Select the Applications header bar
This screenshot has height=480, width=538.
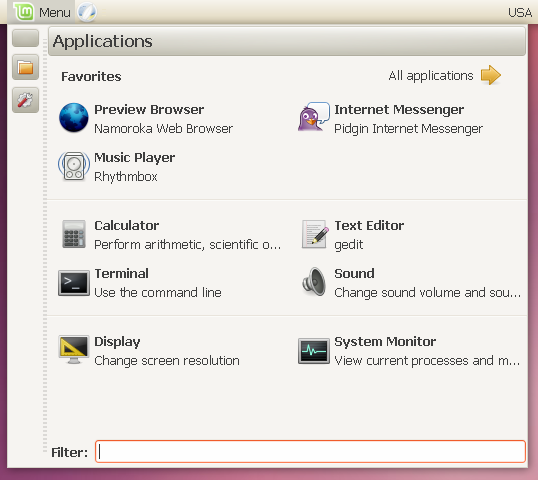click(287, 41)
